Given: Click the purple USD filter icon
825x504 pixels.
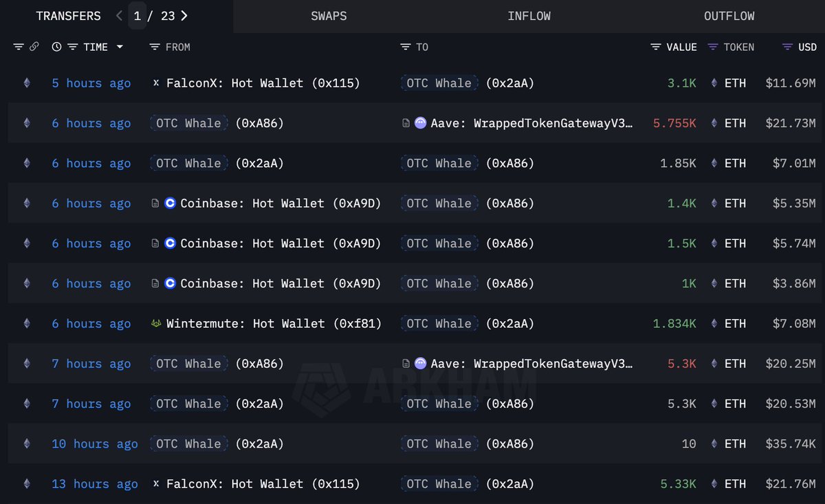Looking at the screenshot, I should [x=787, y=47].
